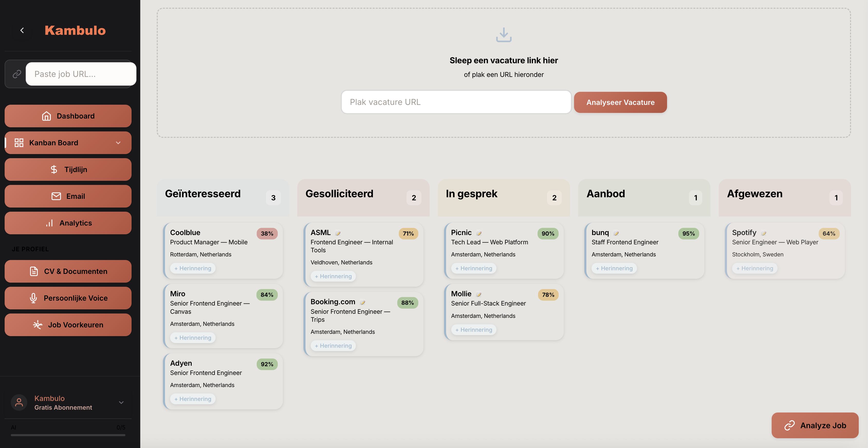
Task: Collapse sidebar with back chevron
Action: pos(22,30)
